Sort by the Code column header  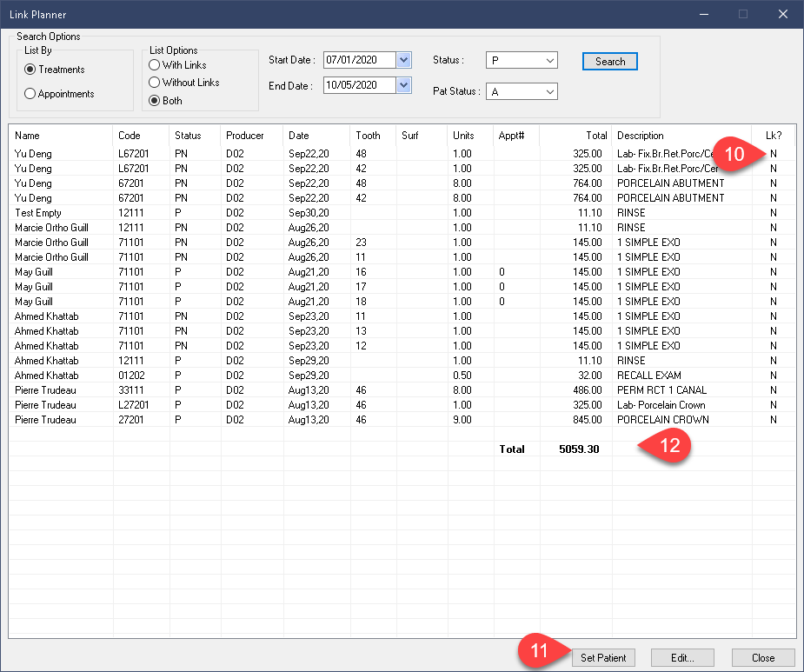[x=141, y=136]
